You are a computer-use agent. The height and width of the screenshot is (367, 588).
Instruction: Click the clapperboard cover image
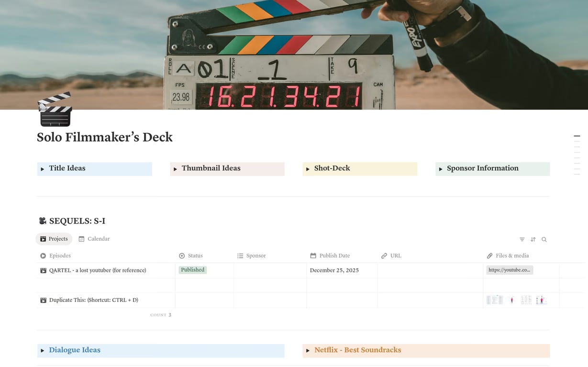tap(294, 54)
